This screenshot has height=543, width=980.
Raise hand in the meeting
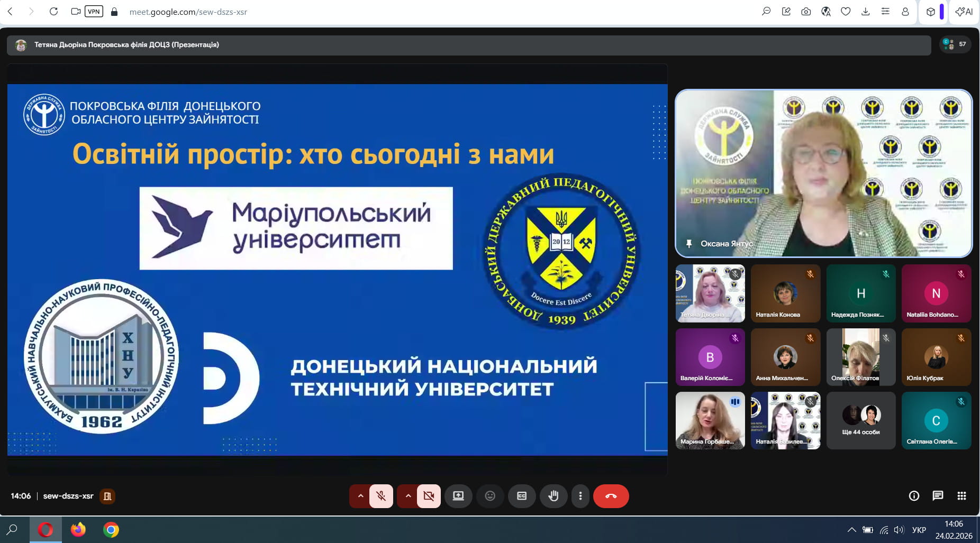point(553,496)
